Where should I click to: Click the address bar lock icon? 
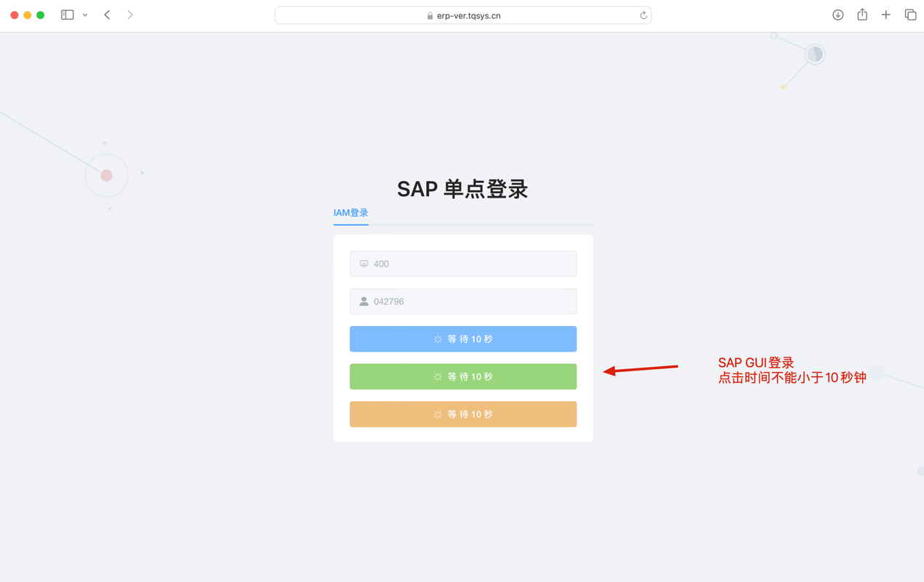click(430, 15)
